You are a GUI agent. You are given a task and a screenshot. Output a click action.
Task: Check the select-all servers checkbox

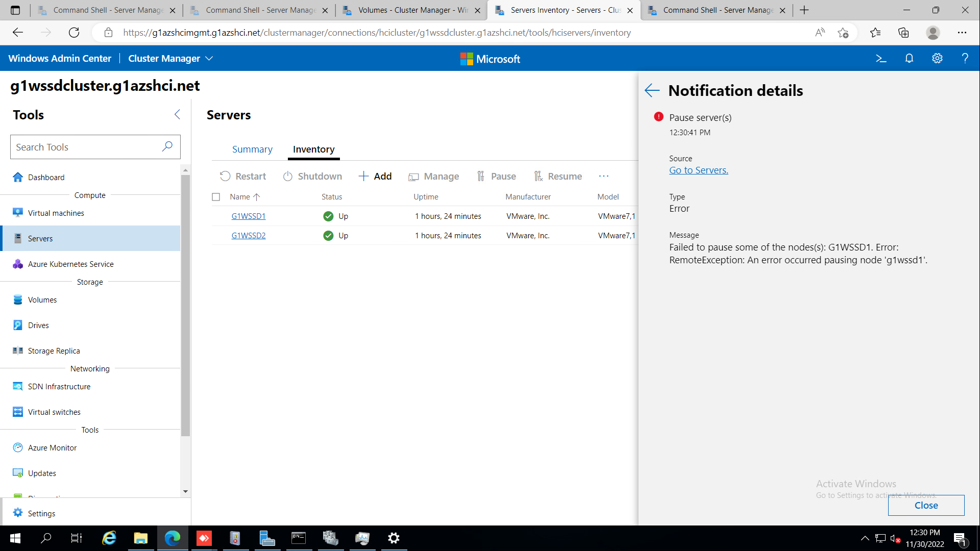[x=216, y=196]
